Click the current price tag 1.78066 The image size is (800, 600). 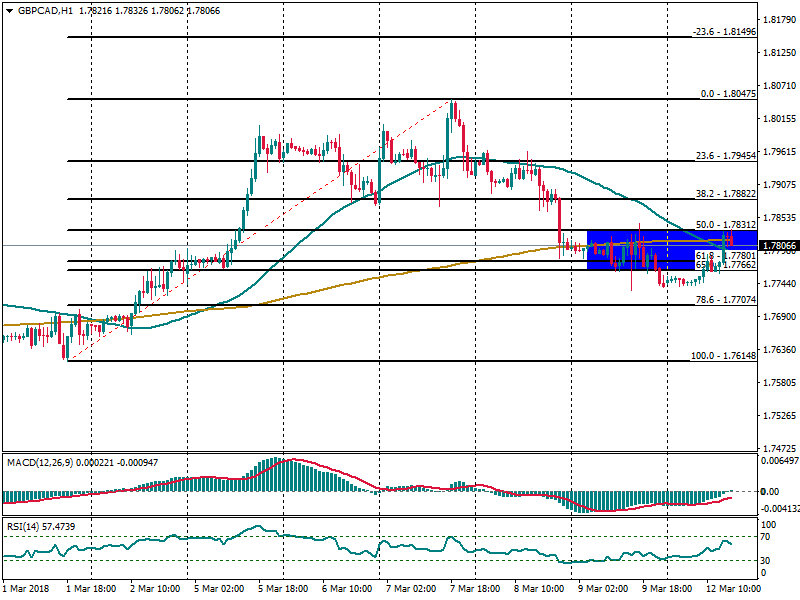pos(779,246)
